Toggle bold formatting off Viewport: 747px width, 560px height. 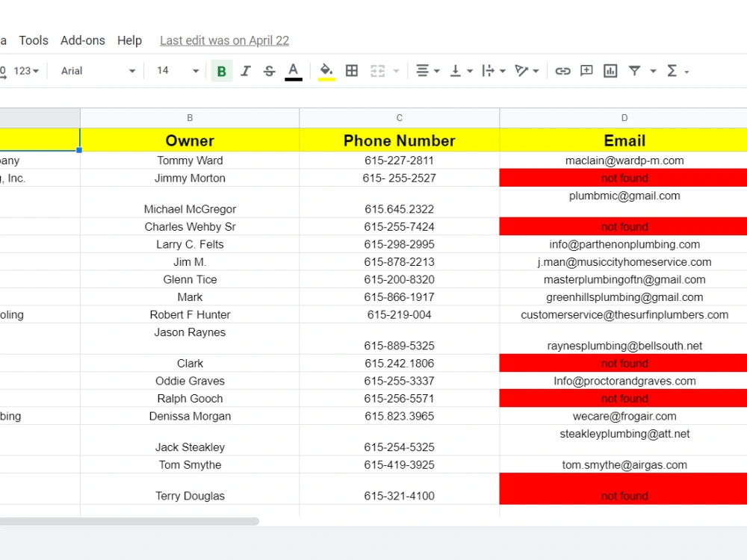[221, 70]
